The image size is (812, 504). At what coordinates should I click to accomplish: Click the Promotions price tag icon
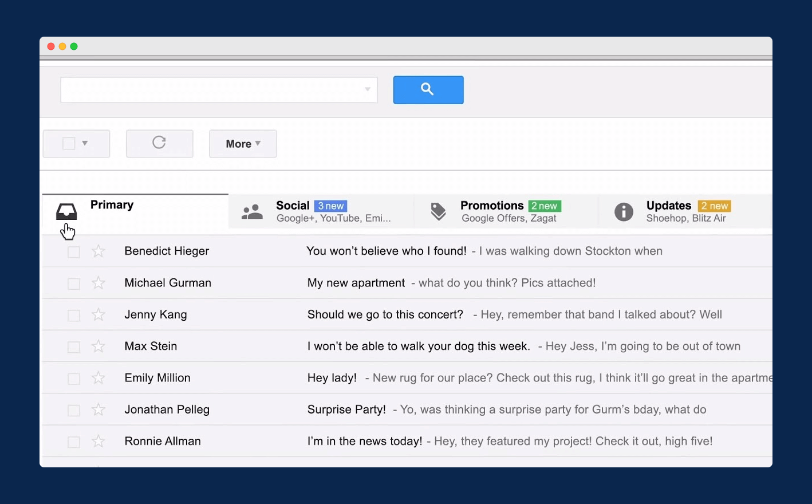(438, 211)
